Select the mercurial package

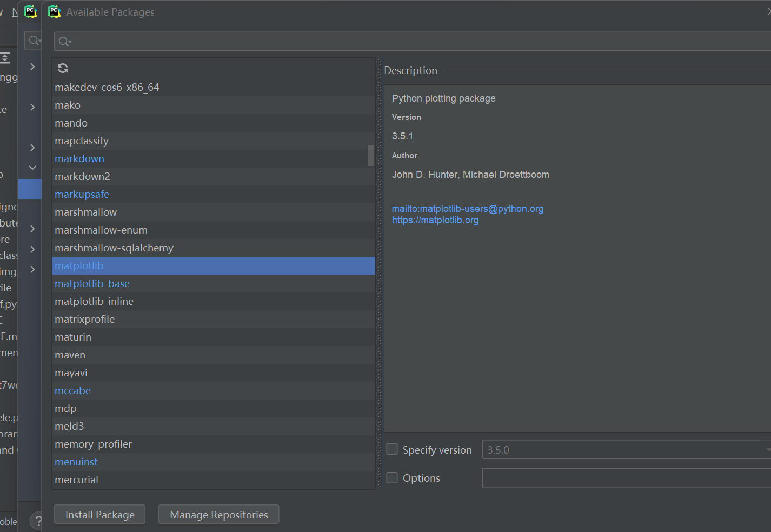tap(213, 480)
